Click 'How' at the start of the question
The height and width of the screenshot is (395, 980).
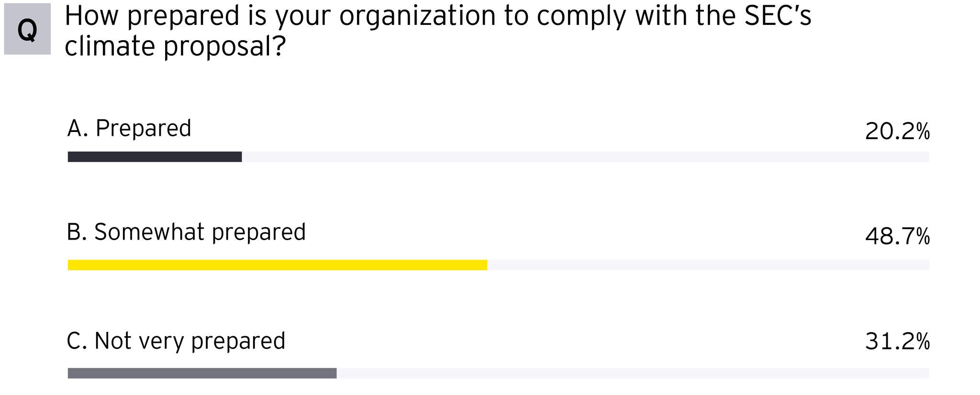click(91, 16)
